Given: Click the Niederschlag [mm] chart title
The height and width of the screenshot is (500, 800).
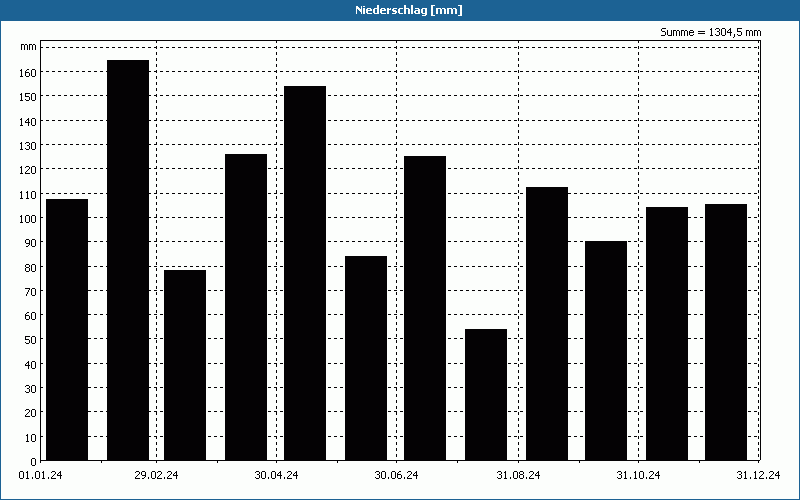Looking at the screenshot, I should point(409,10).
